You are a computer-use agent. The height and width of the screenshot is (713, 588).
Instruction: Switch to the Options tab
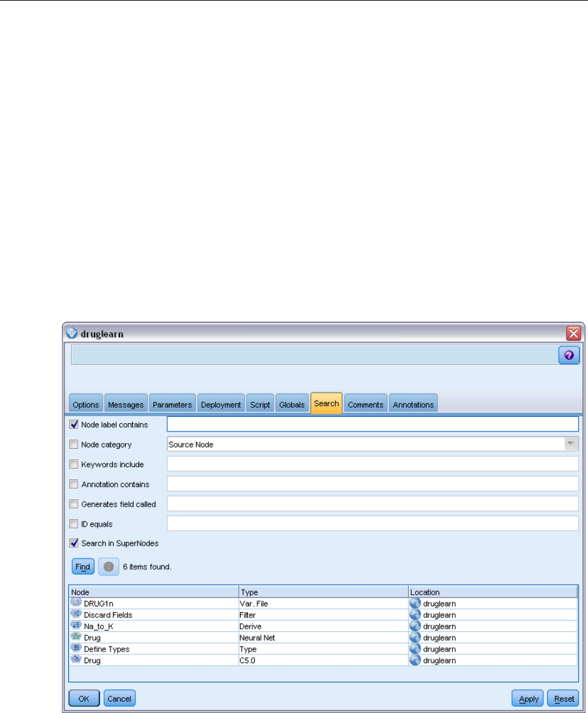pos(86,404)
